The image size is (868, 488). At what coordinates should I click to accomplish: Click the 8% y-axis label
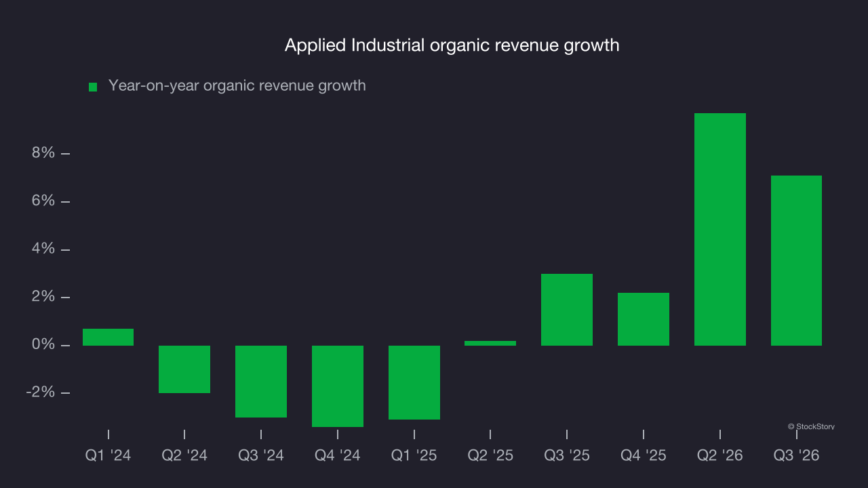(x=43, y=153)
